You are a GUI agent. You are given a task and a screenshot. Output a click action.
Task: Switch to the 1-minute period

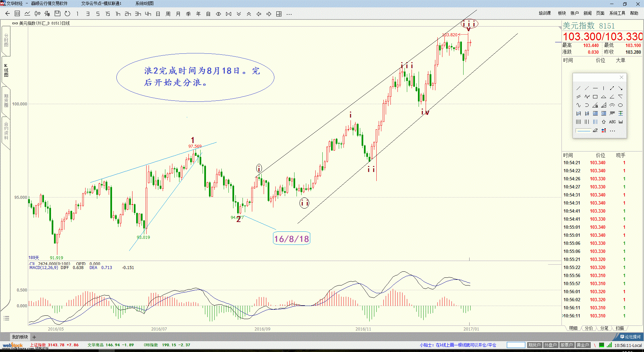click(77, 14)
